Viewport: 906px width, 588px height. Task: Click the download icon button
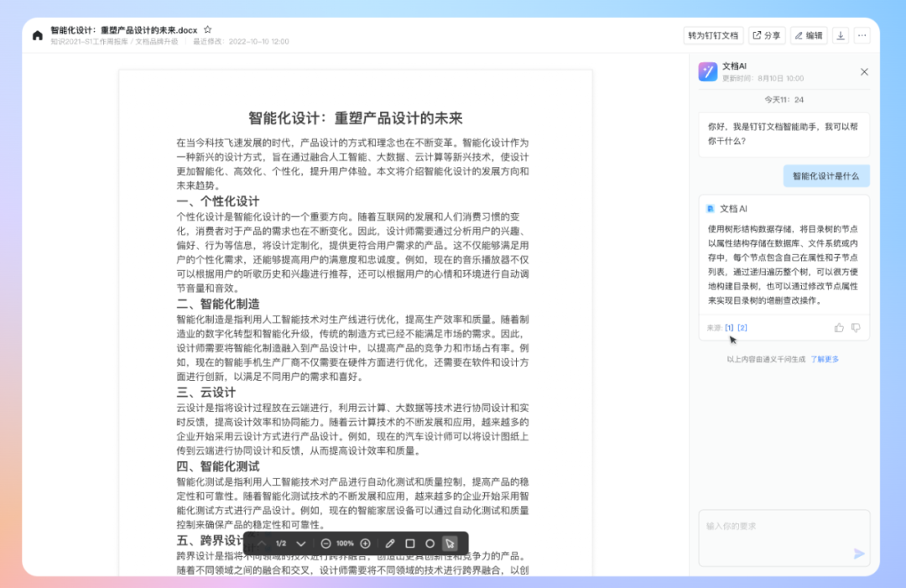[841, 35]
